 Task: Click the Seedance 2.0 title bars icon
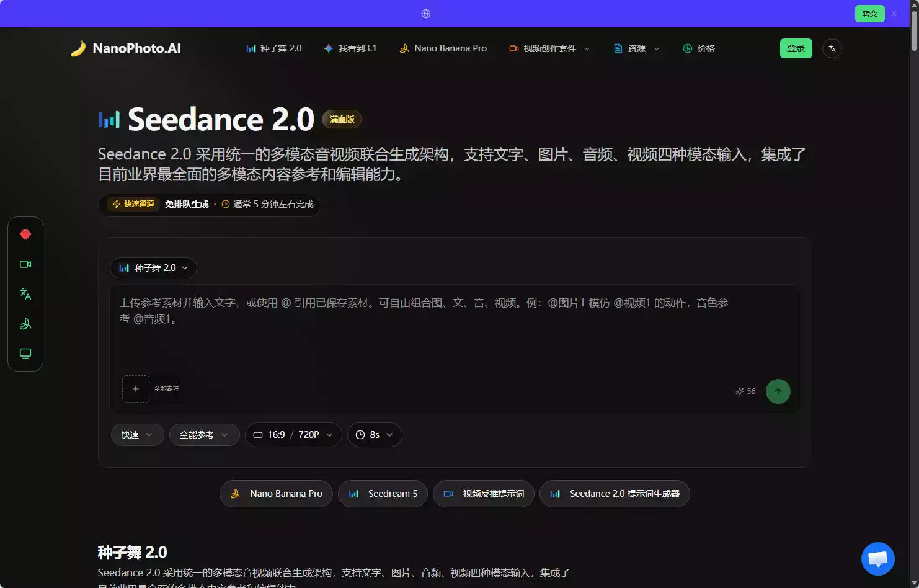[109, 120]
